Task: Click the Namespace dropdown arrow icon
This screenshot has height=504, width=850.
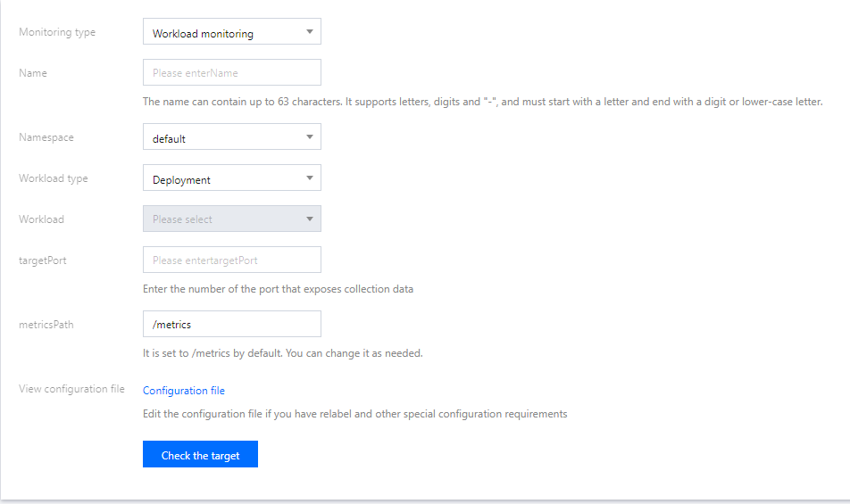Action: pyautogui.click(x=309, y=137)
